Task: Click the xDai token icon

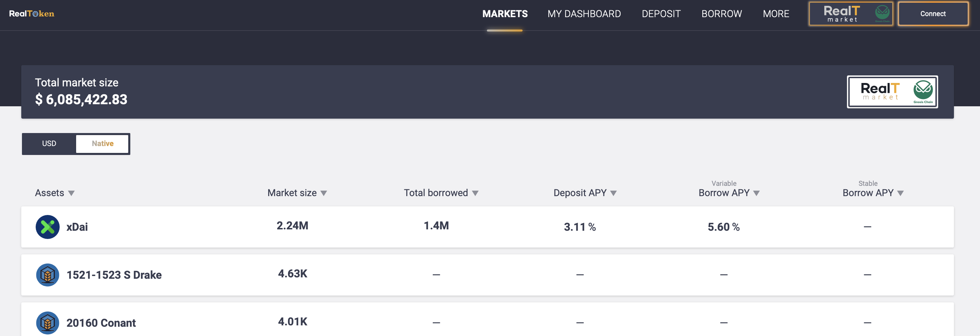Action: coord(48,227)
